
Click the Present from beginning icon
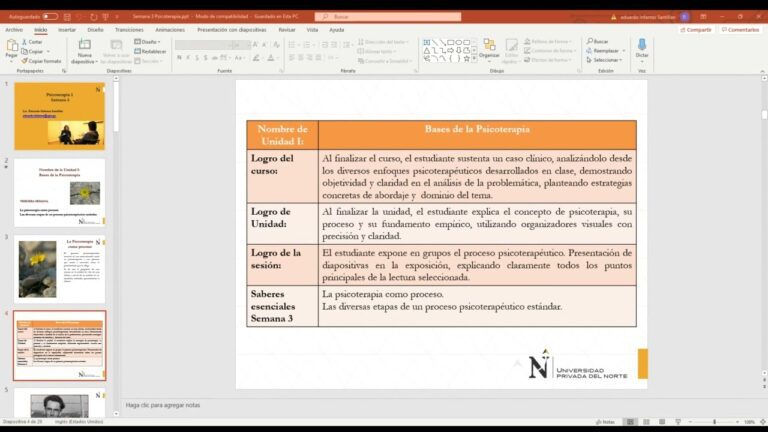tap(105, 17)
